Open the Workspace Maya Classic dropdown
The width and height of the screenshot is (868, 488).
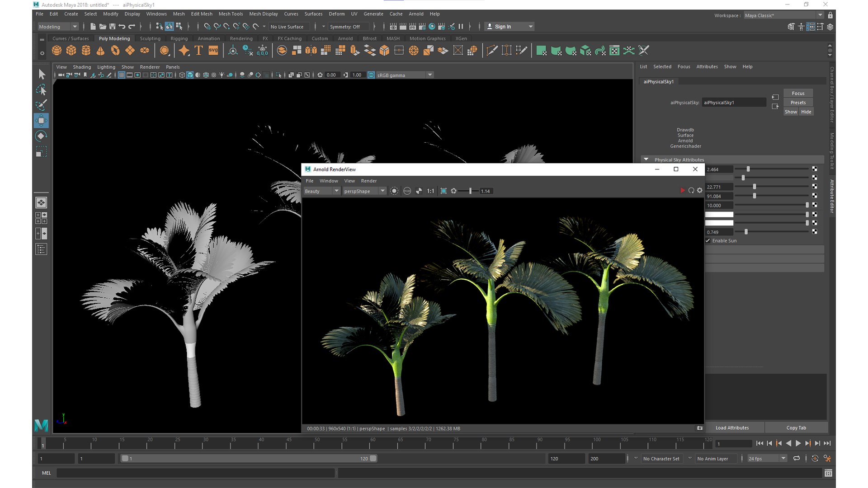coord(783,15)
